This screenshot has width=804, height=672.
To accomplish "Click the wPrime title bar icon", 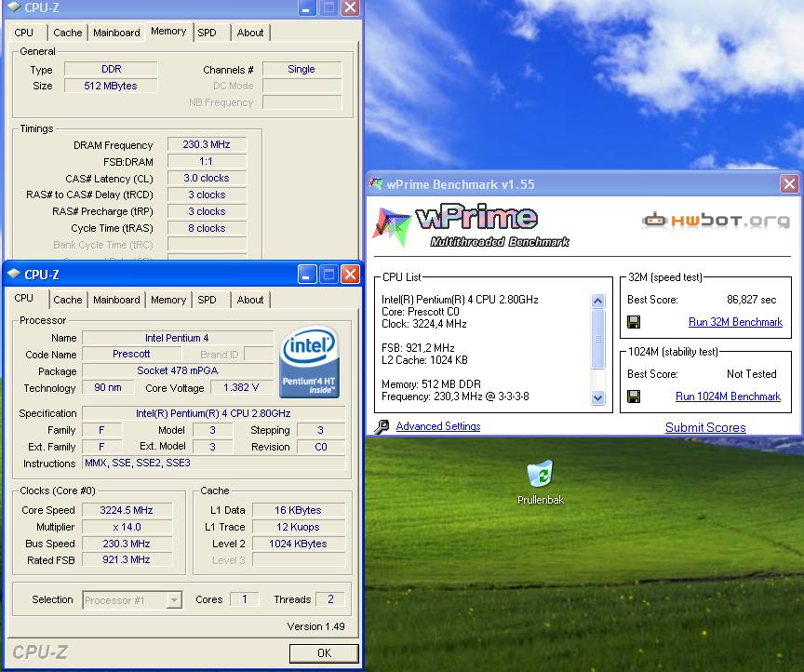I will point(376,183).
